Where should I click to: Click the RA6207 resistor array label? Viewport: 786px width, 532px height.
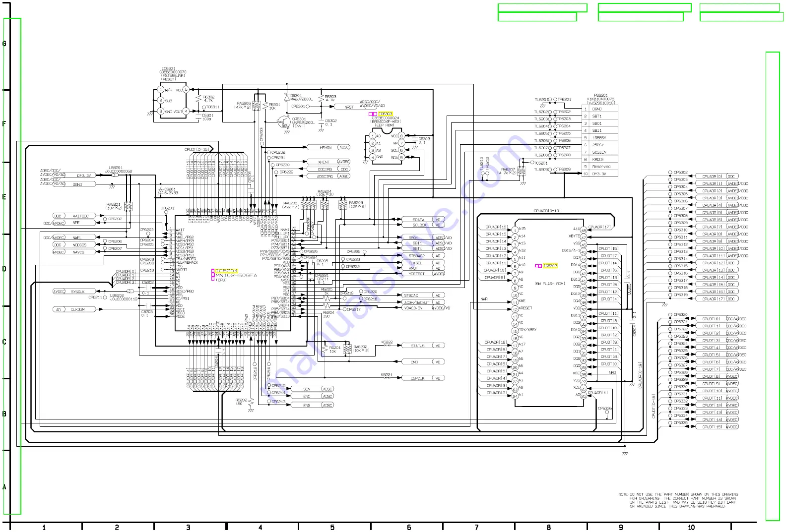tap(508, 170)
